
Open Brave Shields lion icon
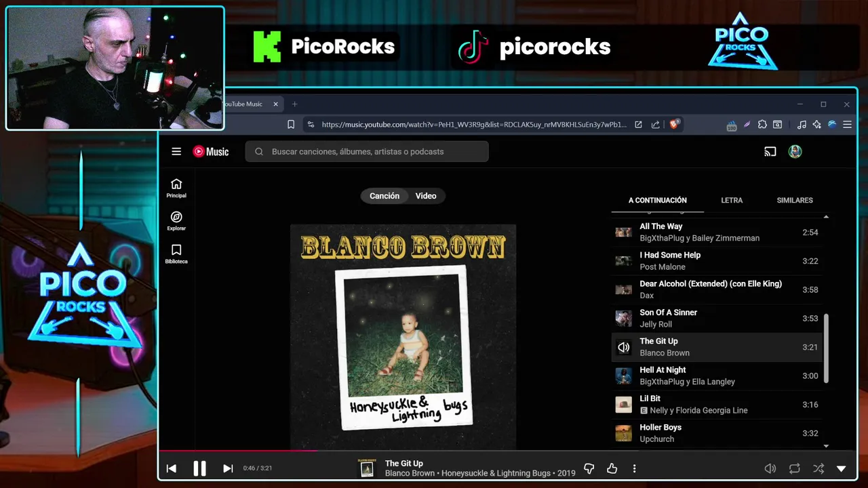tap(674, 124)
